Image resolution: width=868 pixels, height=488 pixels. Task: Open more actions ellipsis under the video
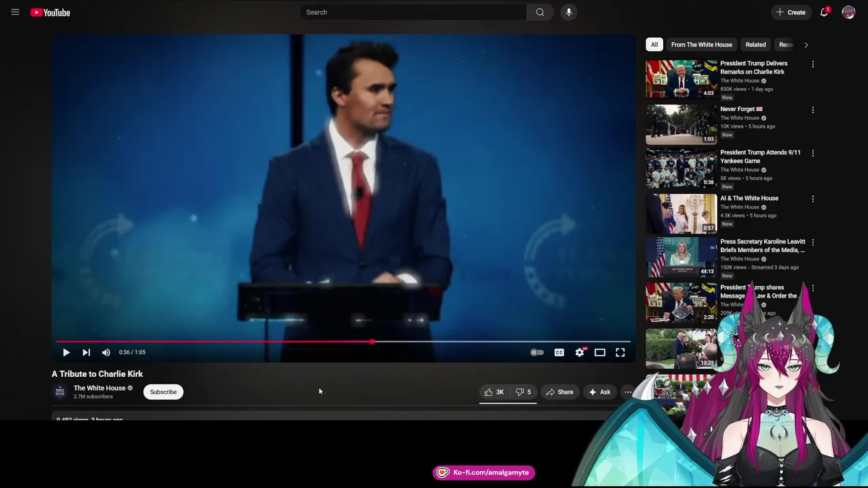[x=628, y=392]
